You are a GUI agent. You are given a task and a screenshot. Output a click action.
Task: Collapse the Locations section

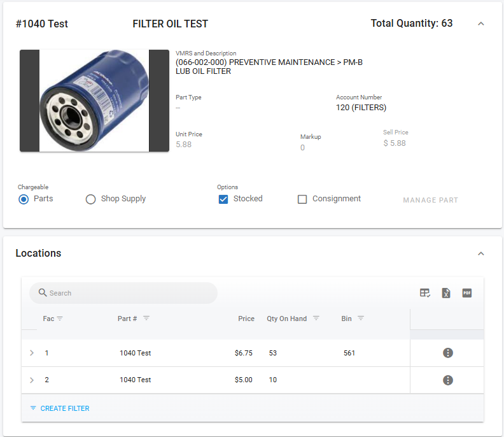(481, 254)
